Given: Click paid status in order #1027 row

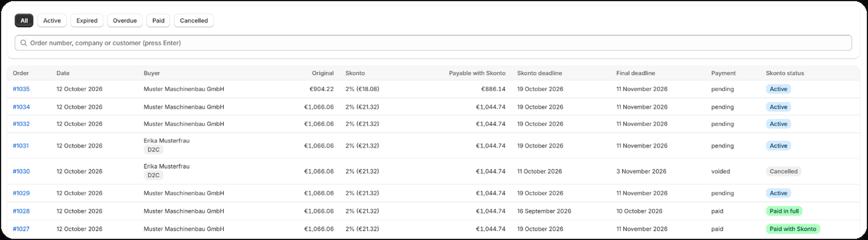Looking at the screenshot, I should 717,229.
